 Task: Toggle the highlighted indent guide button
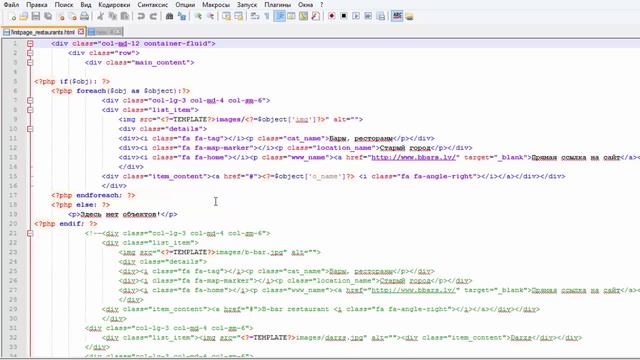click(280, 16)
